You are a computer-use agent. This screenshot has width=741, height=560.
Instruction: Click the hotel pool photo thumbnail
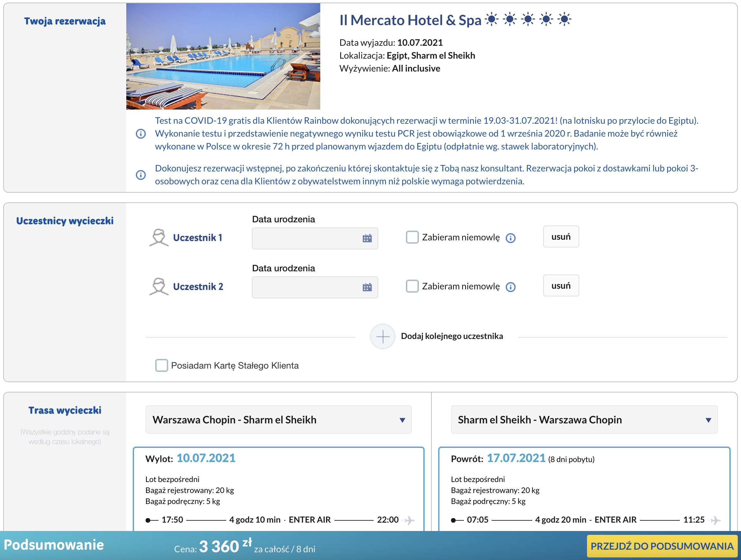pyautogui.click(x=223, y=56)
